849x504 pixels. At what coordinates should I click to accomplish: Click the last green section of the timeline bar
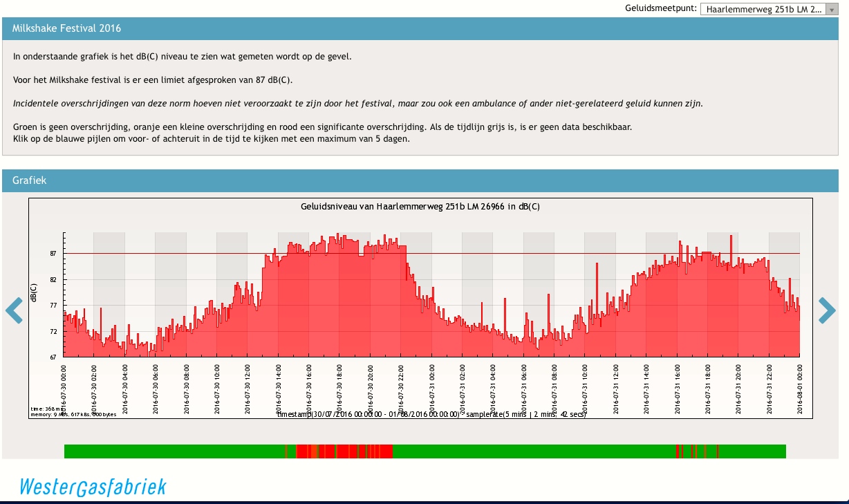752,451
